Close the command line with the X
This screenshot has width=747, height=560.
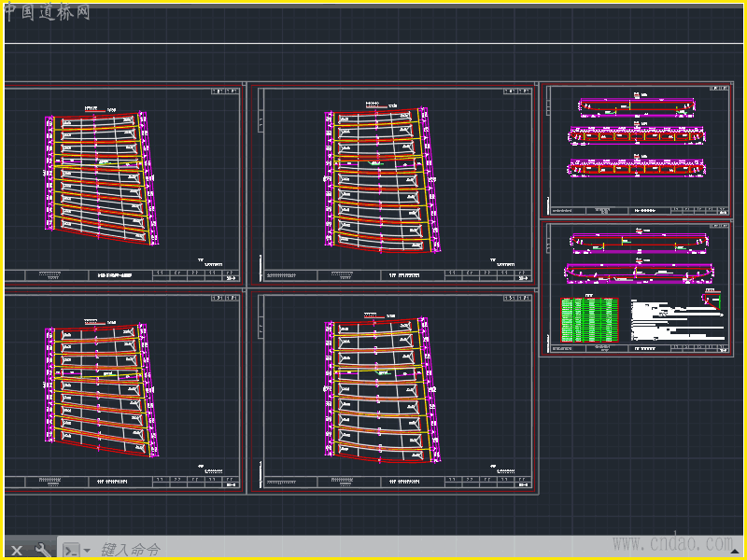click(x=17, y=550)
